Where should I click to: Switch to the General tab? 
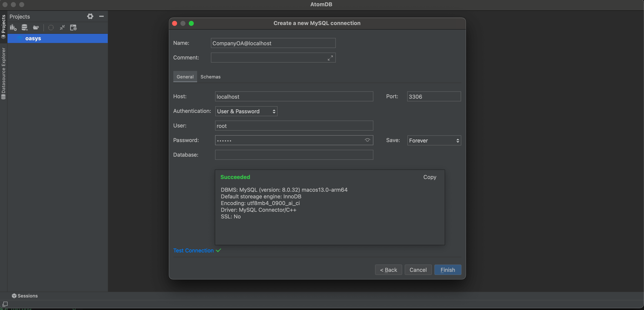(185, 77)
